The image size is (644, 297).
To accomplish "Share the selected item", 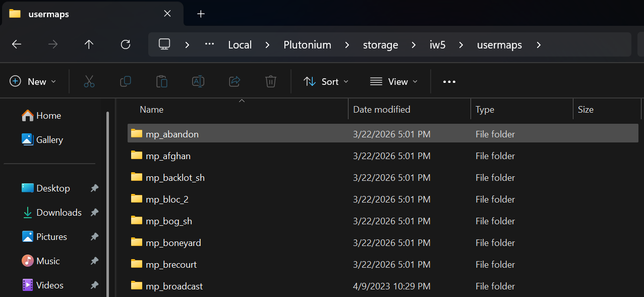I will pyautogui.click(x=235, y=81).
